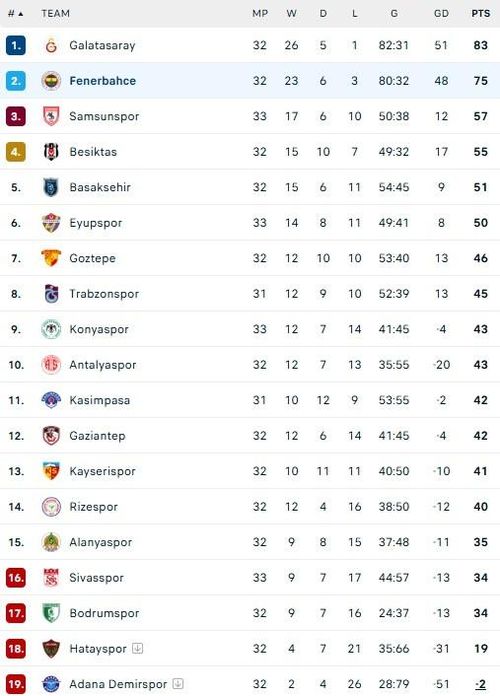Click the Kayserispor team crest
The height and width of the screenshot is (696, 500).
(51, 471)
